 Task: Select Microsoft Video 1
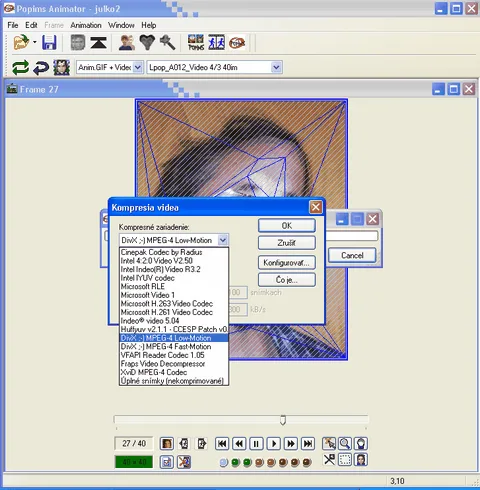point(174,295)
